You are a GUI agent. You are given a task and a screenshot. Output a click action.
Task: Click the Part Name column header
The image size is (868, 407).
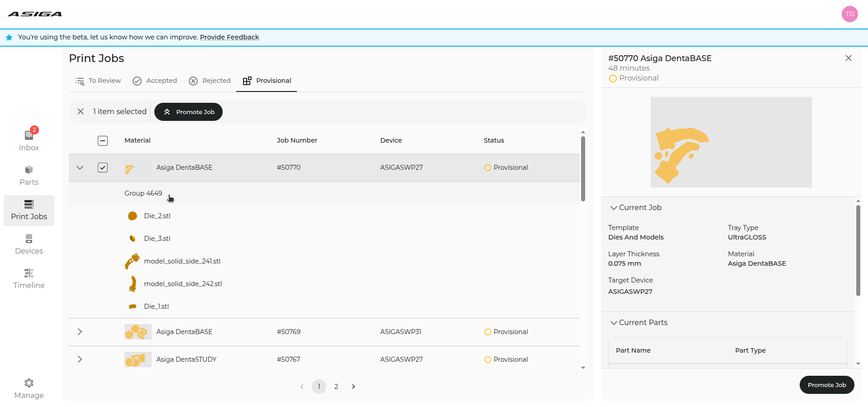pyautogui.click(x=633, y=350)
